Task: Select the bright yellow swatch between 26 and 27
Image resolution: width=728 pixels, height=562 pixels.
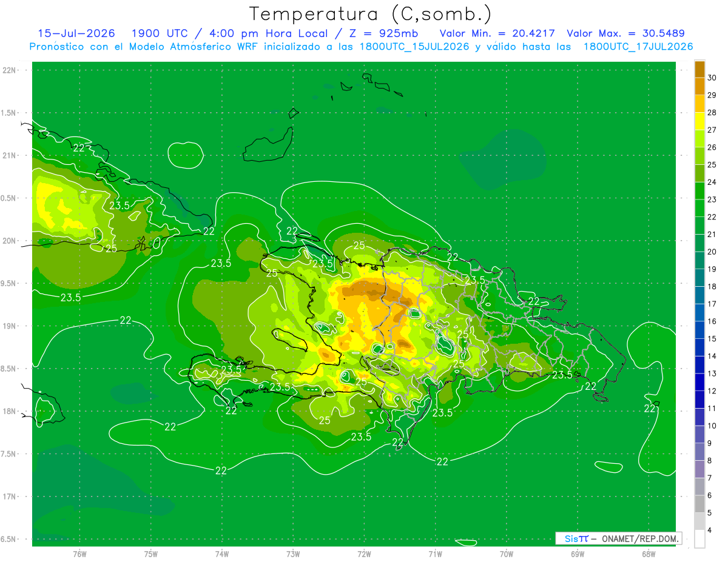Action: (699, 138)
